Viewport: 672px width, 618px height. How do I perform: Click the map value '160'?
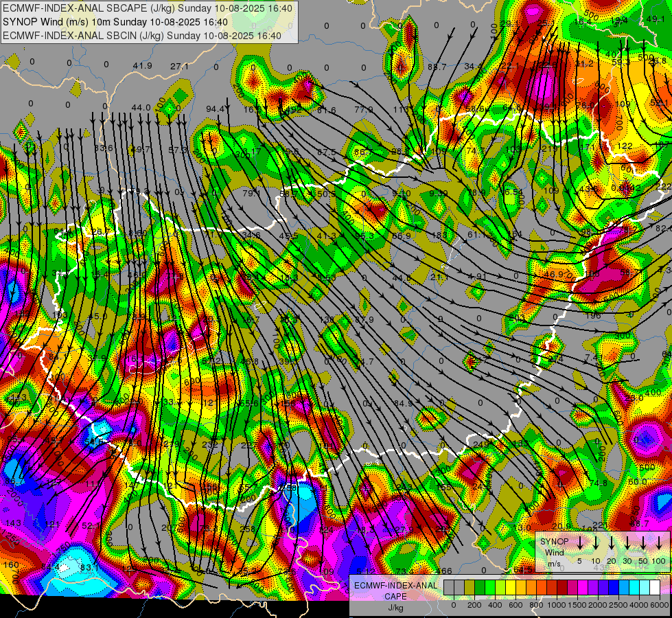[11, 564]
